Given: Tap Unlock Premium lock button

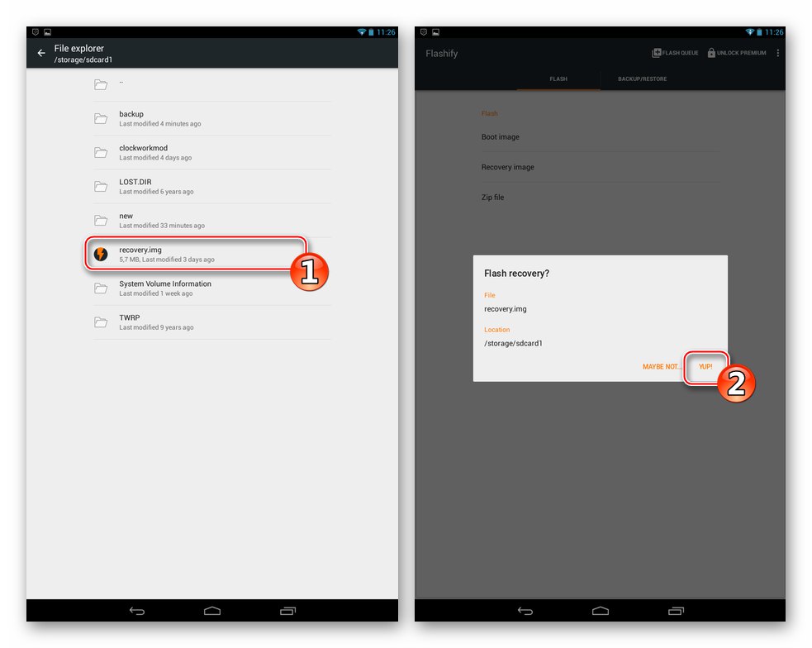Looking at the screenshot, I should tap(736, 53).
